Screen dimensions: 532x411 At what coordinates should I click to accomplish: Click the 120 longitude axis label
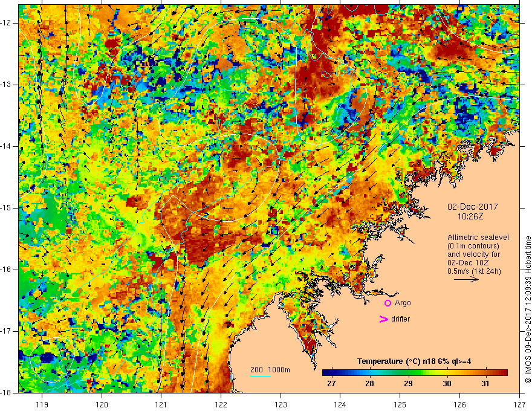coord(102,405)
